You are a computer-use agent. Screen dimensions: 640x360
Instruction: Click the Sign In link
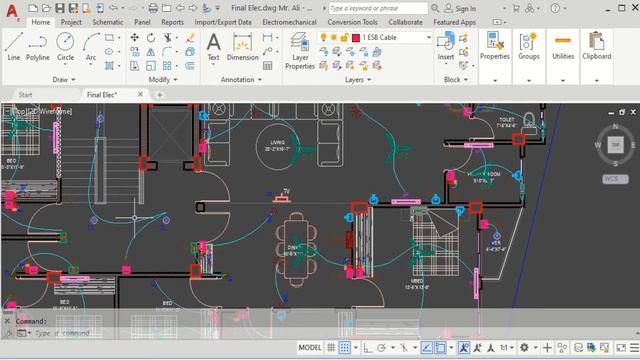tap(460, 8)
